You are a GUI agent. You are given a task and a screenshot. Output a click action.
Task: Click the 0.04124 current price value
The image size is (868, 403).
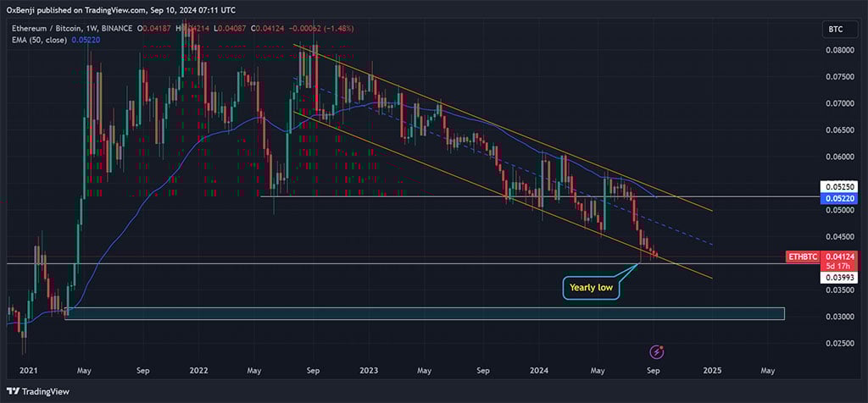(838, 257)
